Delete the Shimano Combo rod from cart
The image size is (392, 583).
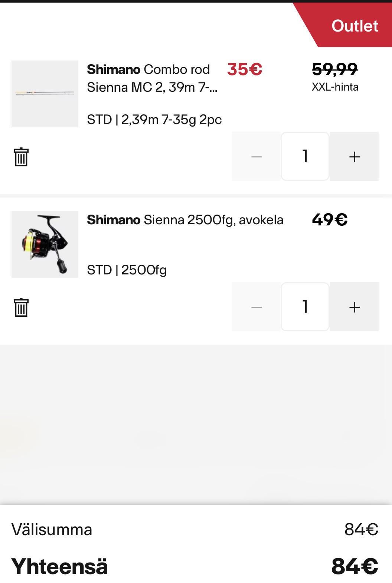21,157
